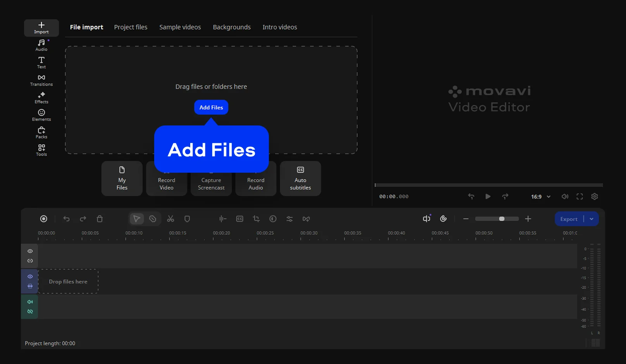This screenshot has height=364, width=626.
Task: Adjust the timeline zoom slider handle
Action: (x=502, y=219)
